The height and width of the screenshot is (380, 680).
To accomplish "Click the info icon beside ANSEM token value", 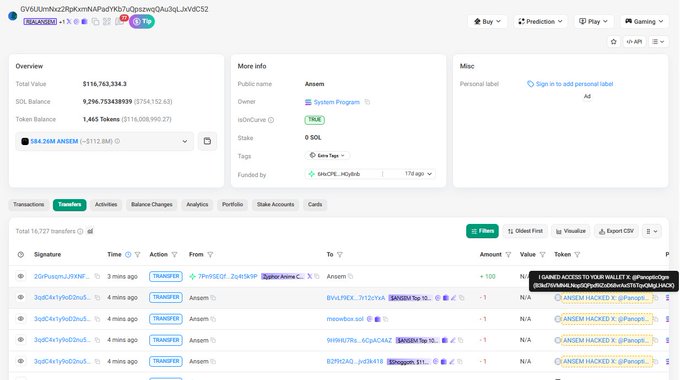I will pos(117,141).
